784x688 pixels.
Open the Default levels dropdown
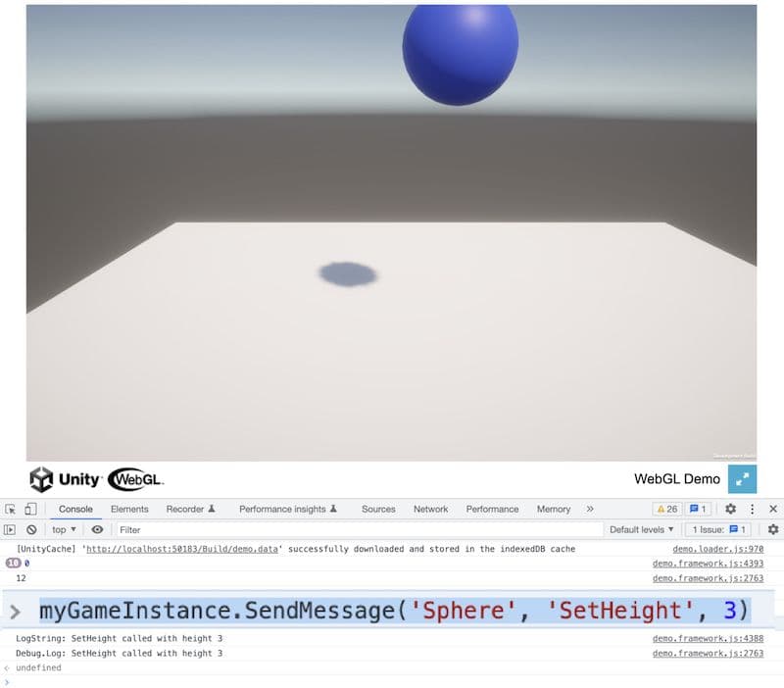642,529
